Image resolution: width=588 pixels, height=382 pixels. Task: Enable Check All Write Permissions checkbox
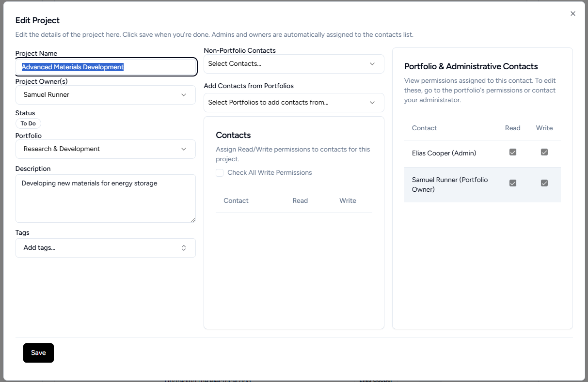click(x=220, y=173)
